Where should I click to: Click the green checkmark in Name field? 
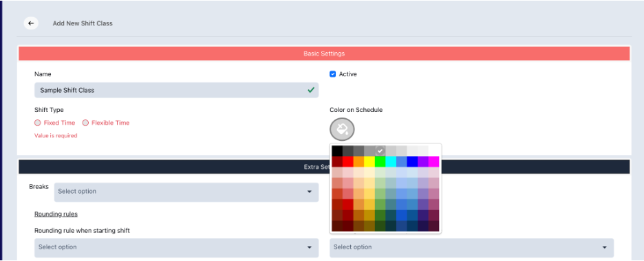pos(311,90)
